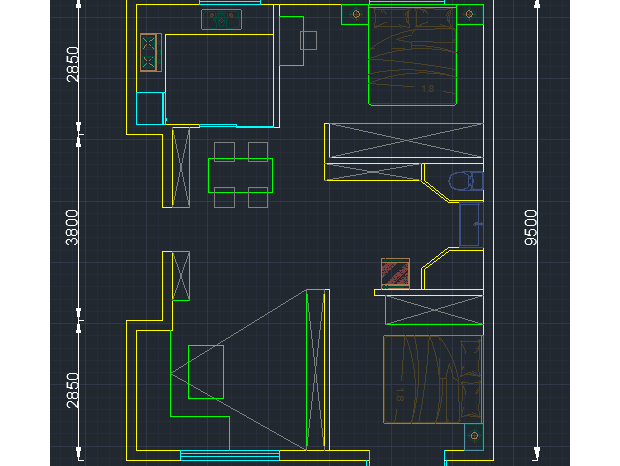Select the top 2850 dimension text

pos(72,64)
